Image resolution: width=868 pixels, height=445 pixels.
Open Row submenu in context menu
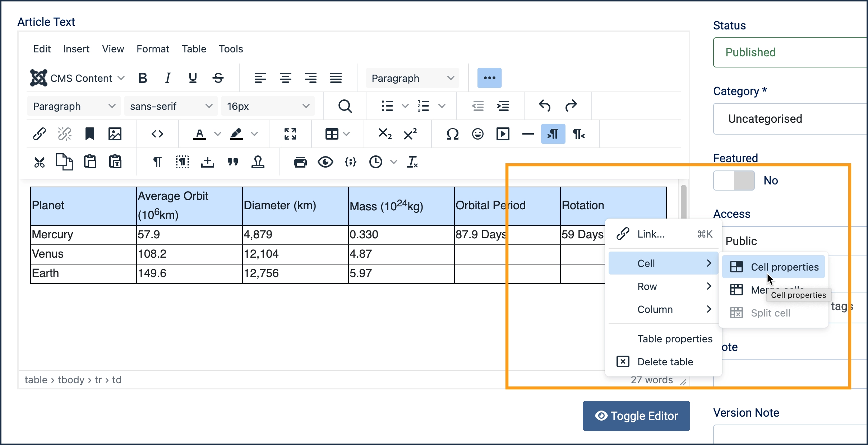pyautogui.click(x=663, y=286)
